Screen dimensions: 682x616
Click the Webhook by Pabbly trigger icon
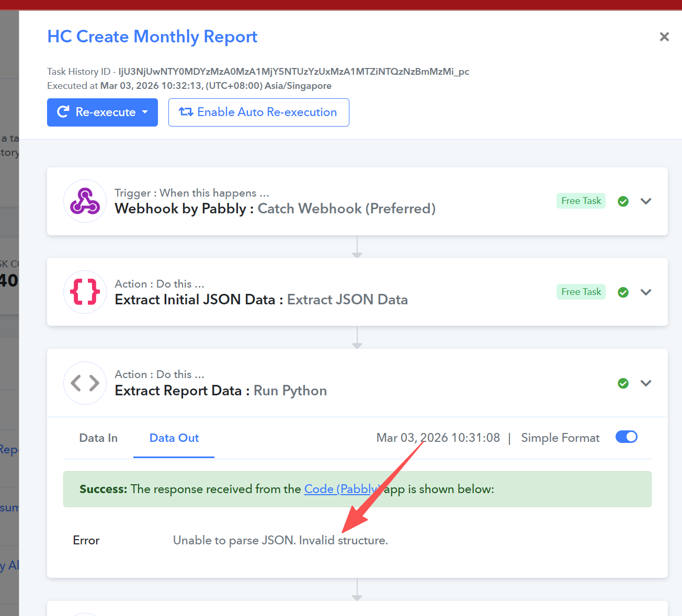pos(85,201)
